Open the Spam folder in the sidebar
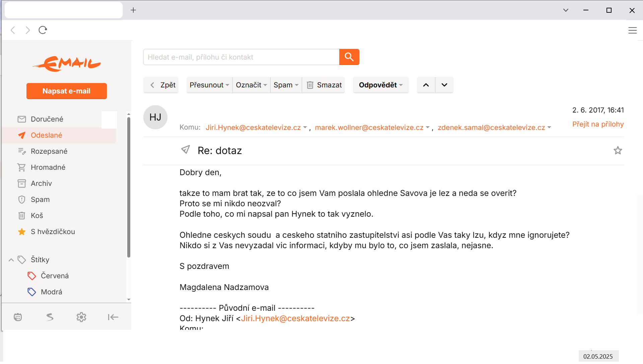 (x=59, y=200)
